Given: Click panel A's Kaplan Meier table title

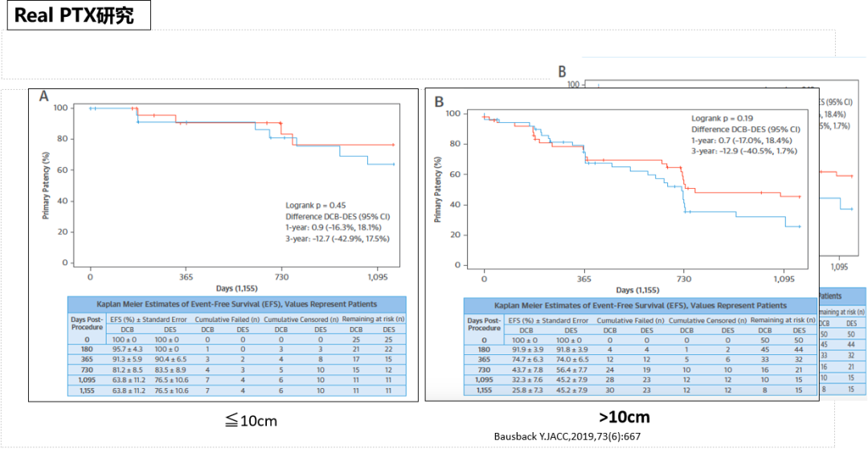Looking at the screenshot, I should [x=237, y=304].
